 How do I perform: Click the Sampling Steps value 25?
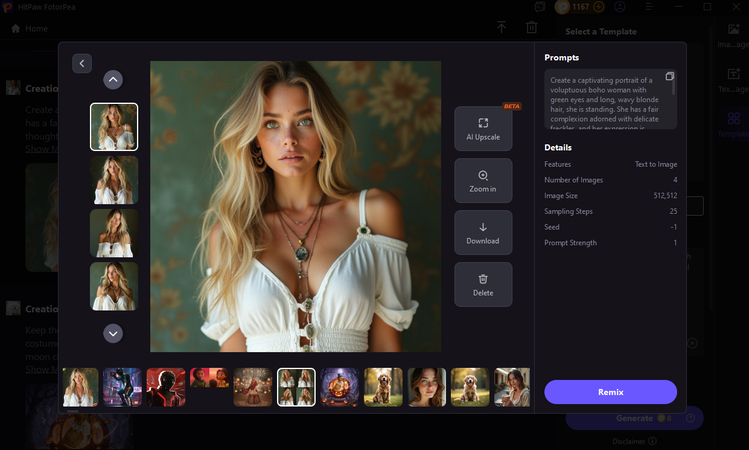click(x=673, y=211)
